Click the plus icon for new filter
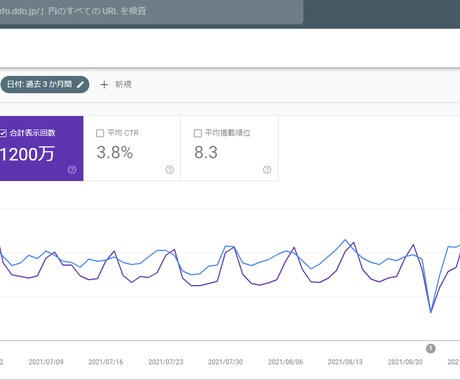Screen dimensions: 460x380 pos(104,85)
